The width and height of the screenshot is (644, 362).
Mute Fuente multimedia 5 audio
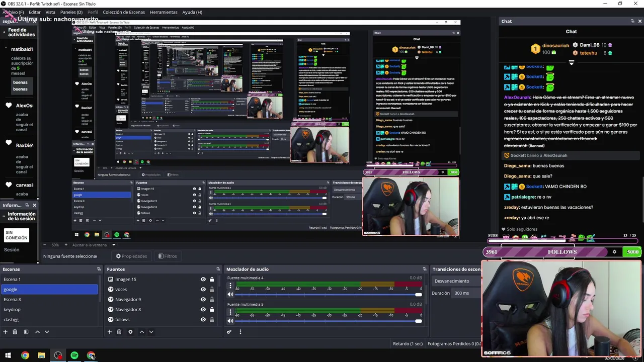[x=230, y=321]
